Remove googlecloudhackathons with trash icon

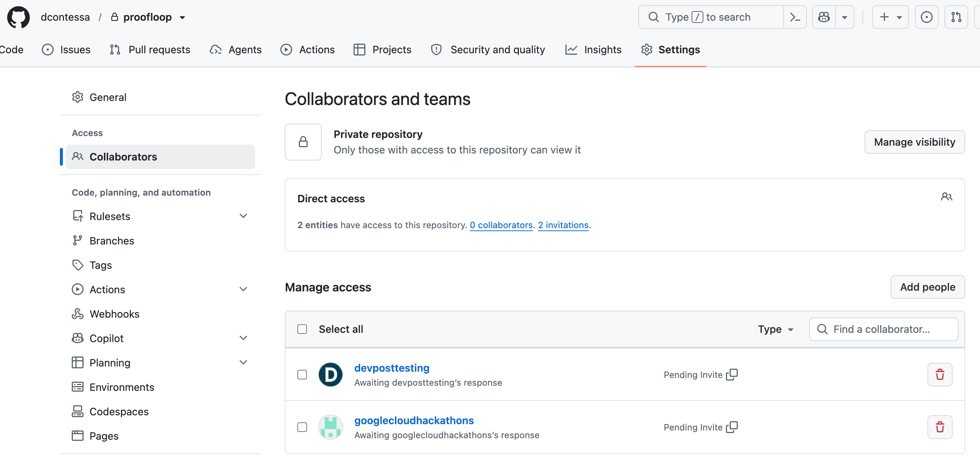pos(940,427)
